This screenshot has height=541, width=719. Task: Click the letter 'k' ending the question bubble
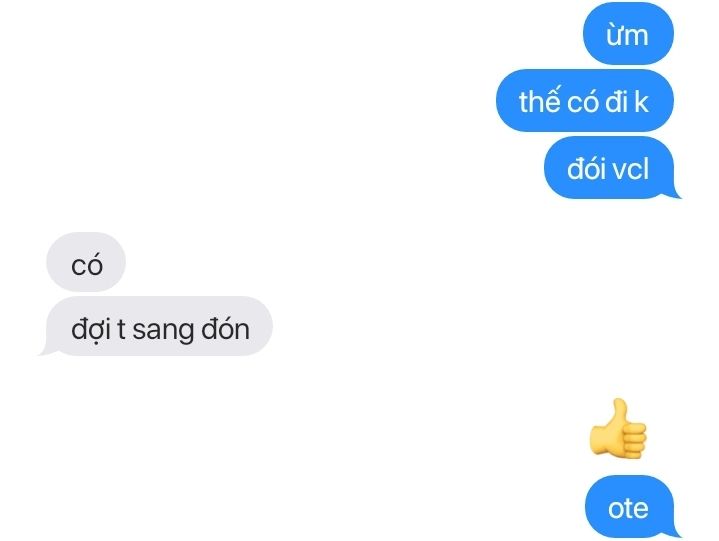(641, 101)
